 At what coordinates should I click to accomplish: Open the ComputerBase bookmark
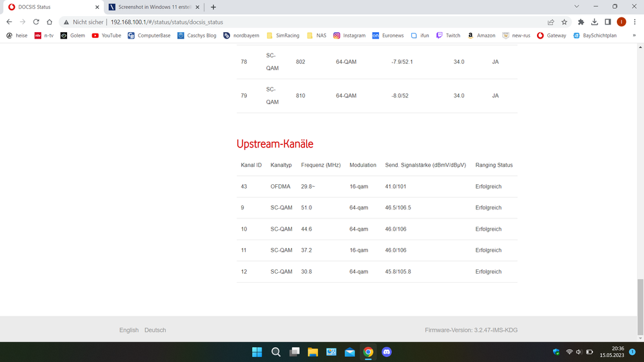[x=149, y=35]
